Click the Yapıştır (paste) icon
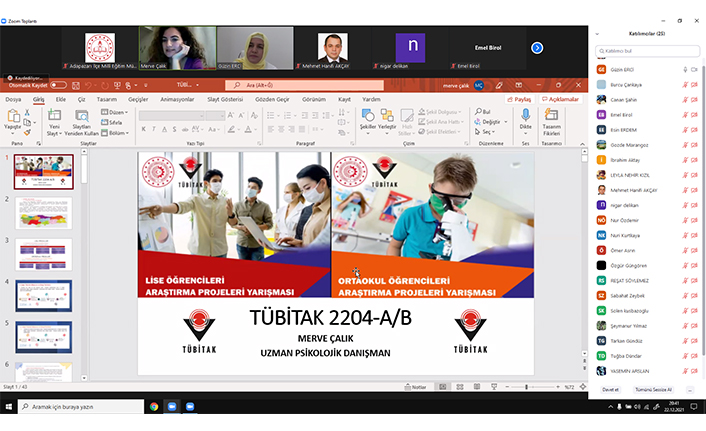This screenshot has width=706, height=431. click(x=13, y=119)
